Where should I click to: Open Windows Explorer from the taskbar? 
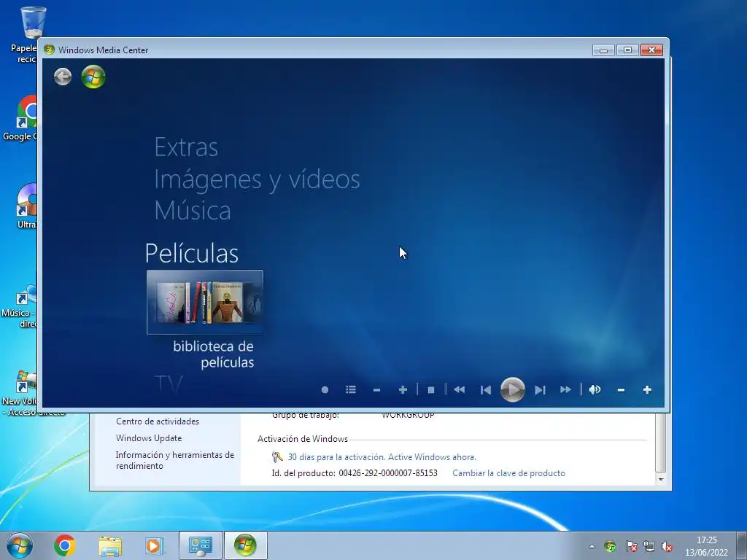[110, 545]
